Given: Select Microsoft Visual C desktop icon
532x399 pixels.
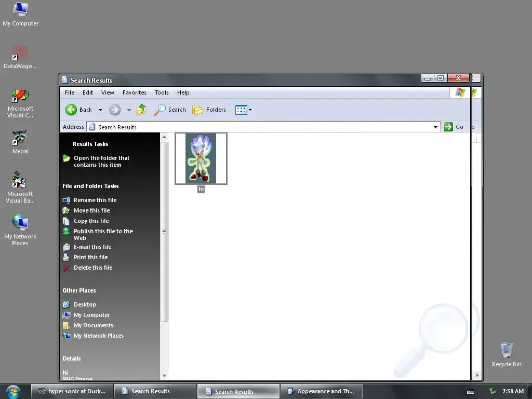Looking at the screenshot, I should pos(20,103).
